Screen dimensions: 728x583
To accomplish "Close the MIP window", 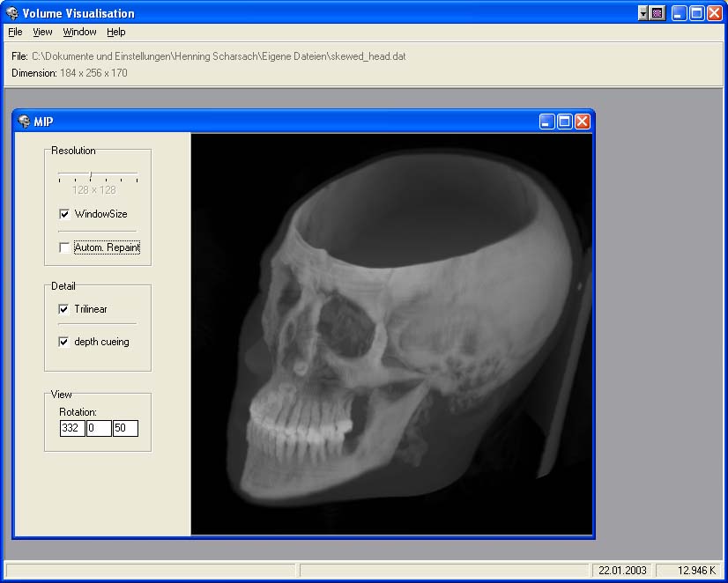I will pyautogui.click(x=583, y=122).
